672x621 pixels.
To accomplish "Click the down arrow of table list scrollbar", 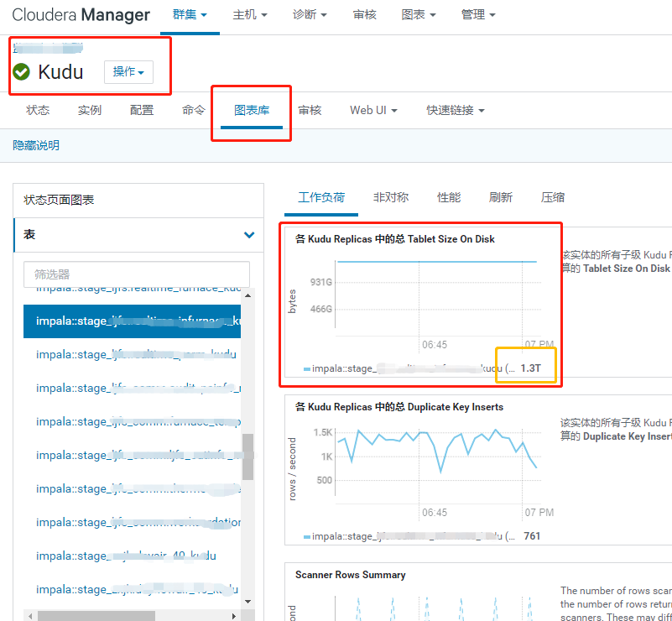I will [x=247, y=602].
